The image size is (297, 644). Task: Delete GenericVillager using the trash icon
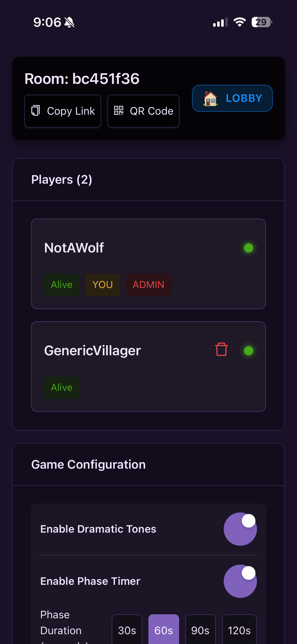tap(221, 350)
